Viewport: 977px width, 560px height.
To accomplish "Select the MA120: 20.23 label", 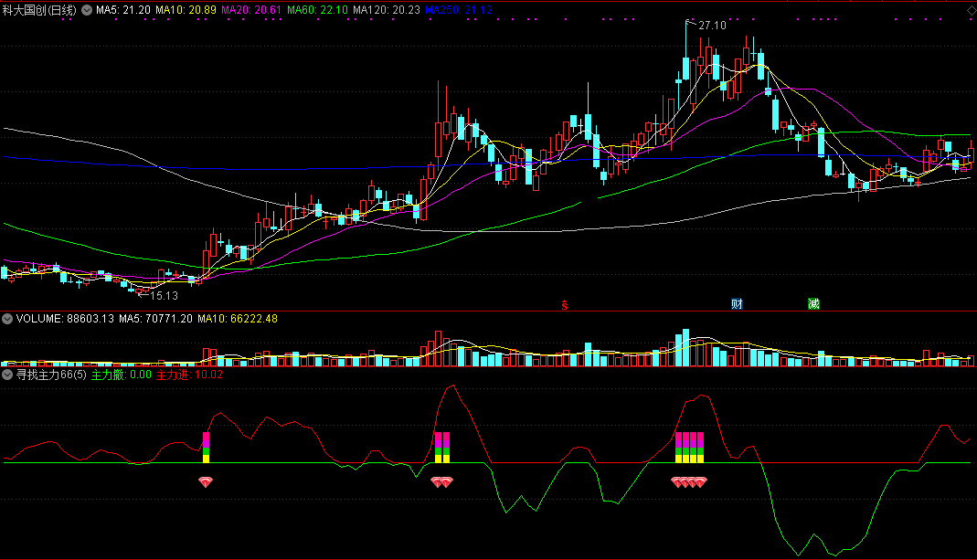I will click(387, 10).
